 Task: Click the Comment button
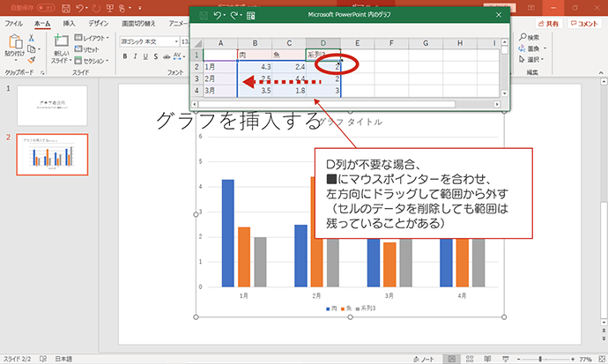pos(584,24)
